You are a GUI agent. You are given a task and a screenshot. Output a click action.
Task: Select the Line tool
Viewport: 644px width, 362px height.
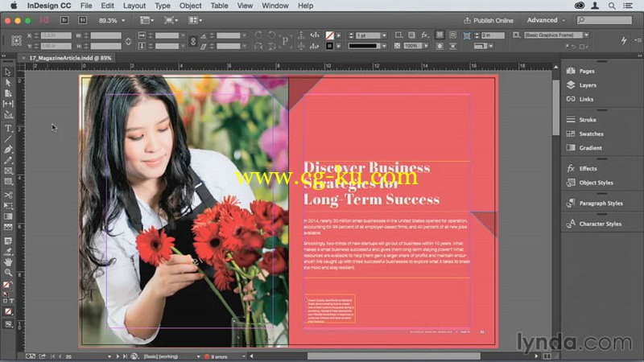click(8, 139)
